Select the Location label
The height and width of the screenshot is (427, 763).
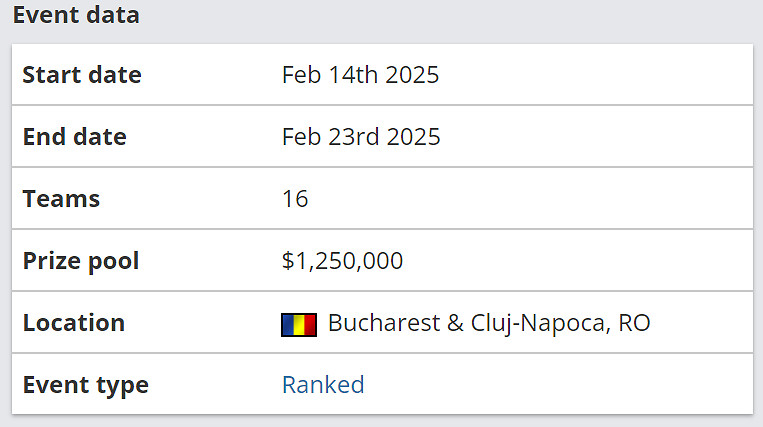point(74,323)
